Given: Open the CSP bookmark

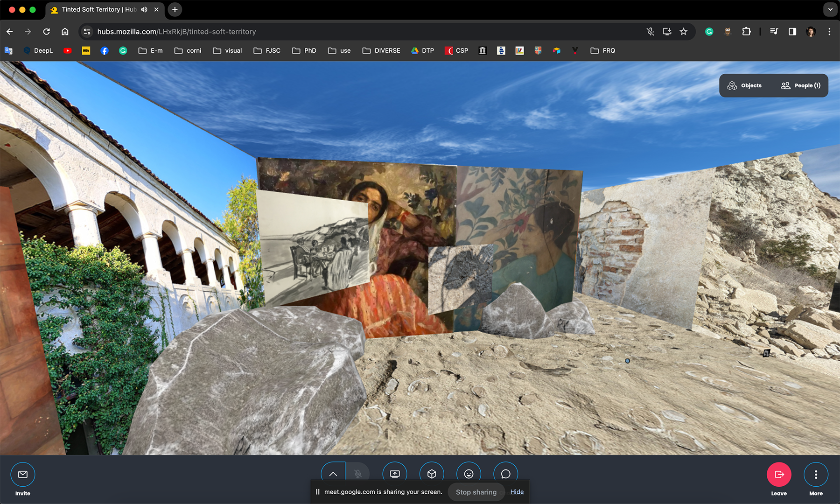Looking at the screenshot, I should click(457, 50).
